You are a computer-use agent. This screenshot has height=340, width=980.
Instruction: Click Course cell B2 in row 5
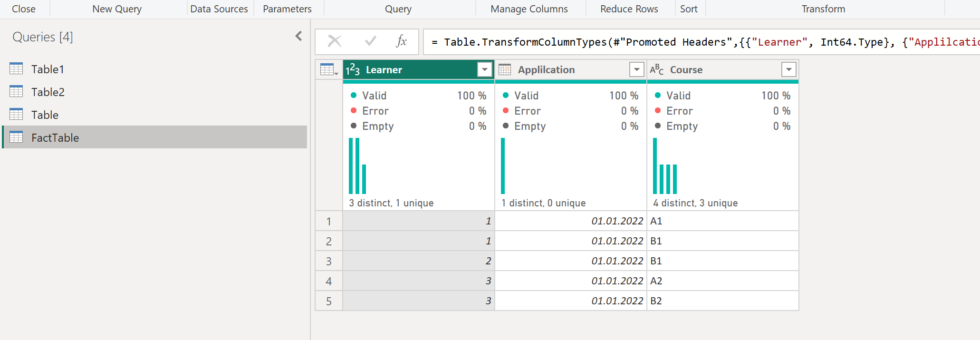[722, 301]
